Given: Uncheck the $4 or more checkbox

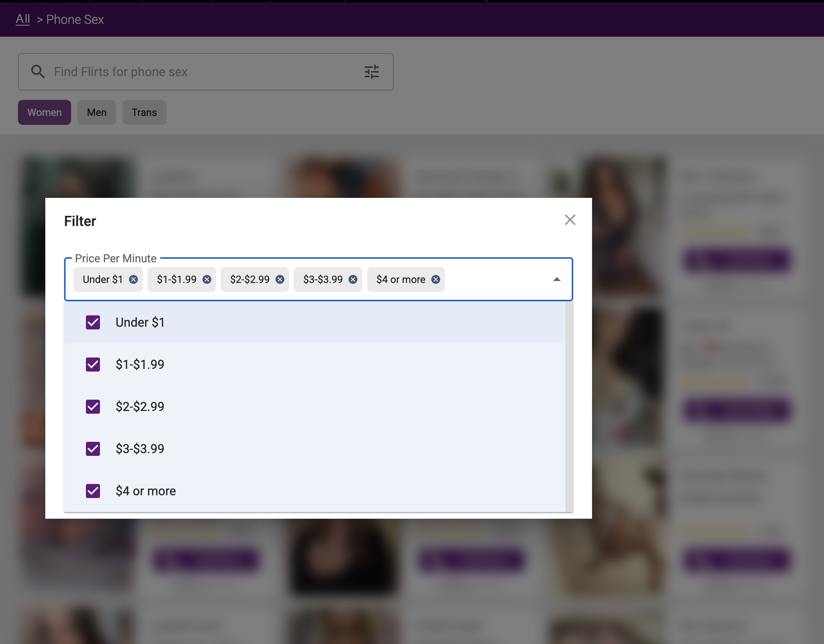Looking at the screenshot, I should tap(93, 491).
